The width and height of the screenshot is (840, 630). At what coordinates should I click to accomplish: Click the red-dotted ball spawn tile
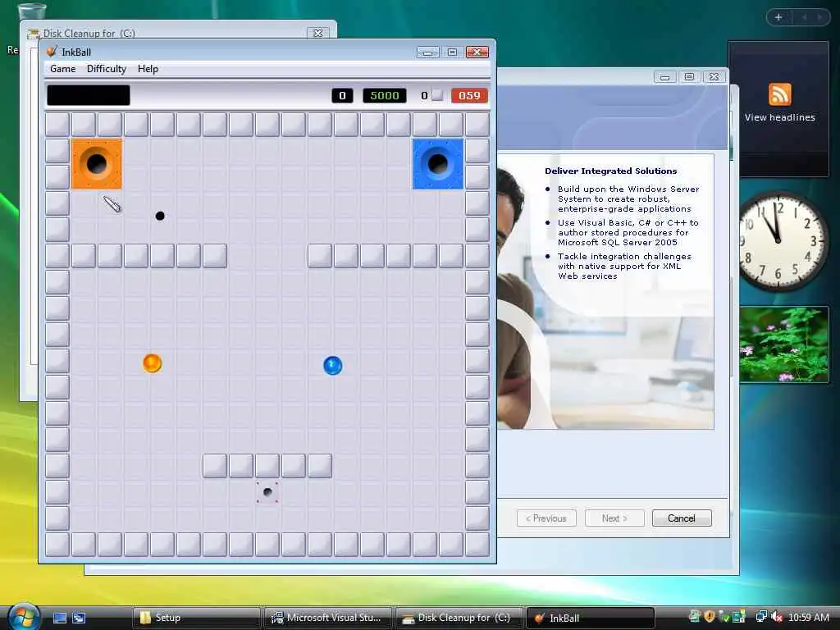267,492
